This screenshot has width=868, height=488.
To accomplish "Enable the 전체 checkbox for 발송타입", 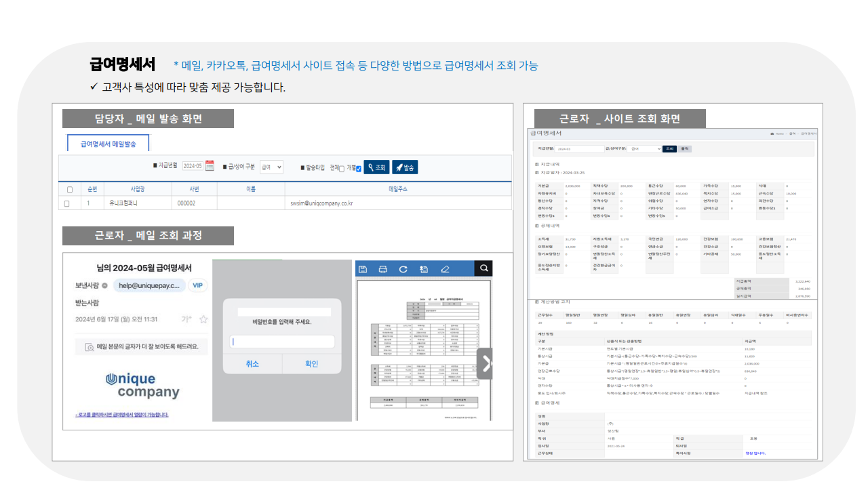I will (341, 167).
